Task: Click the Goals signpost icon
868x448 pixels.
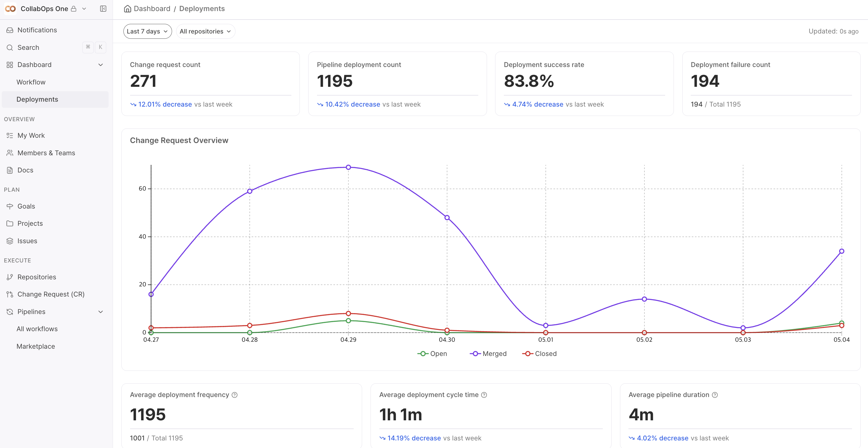Action: pyautogui.click(x=10, y=206)
